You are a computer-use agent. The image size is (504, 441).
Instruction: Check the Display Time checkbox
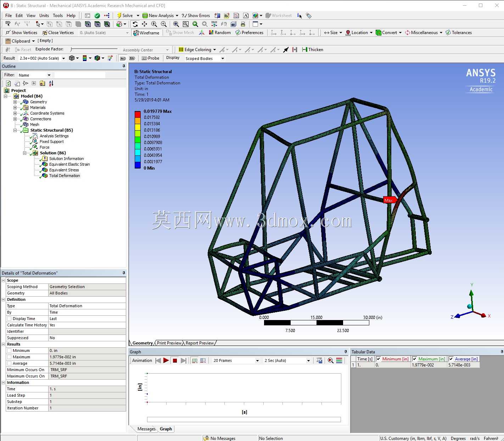tap(9, 319)
